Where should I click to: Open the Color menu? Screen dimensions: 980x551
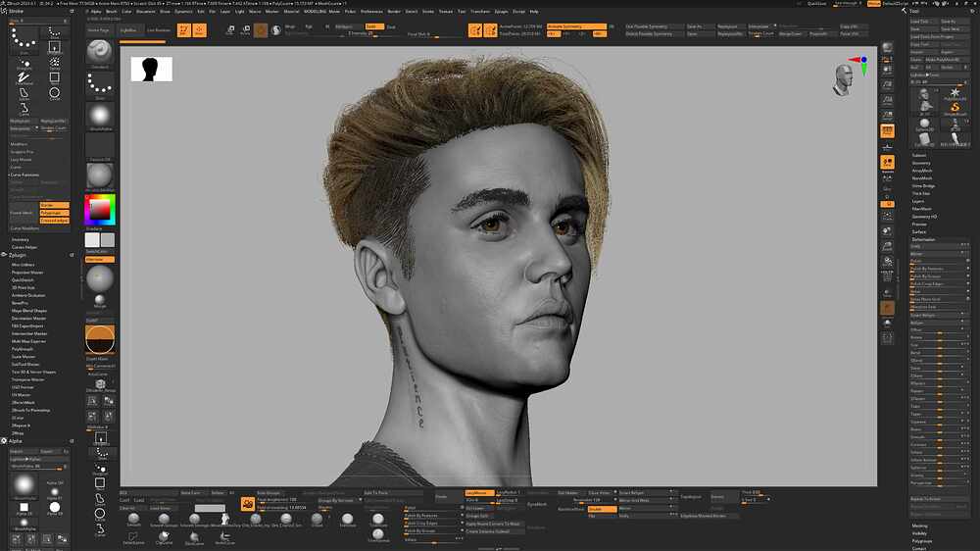tap(126, 11)
